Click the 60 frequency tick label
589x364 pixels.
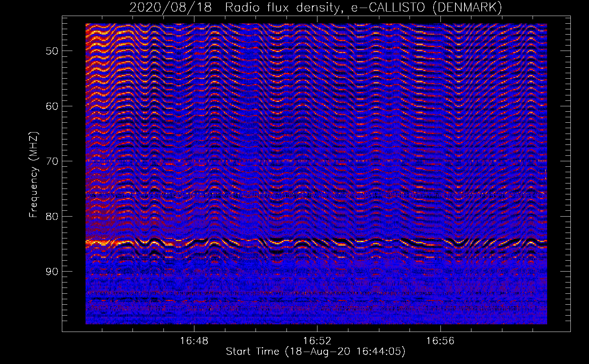point(52,106)
